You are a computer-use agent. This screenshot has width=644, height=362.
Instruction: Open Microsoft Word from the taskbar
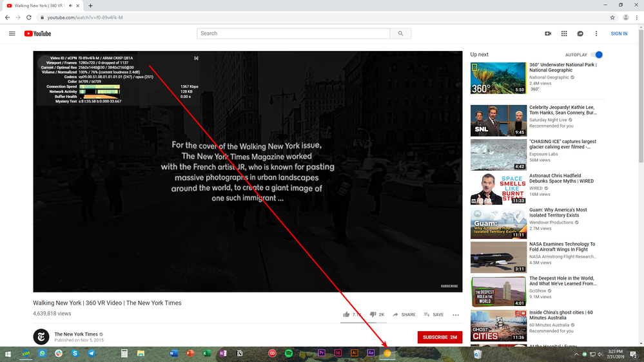point(174,354)
